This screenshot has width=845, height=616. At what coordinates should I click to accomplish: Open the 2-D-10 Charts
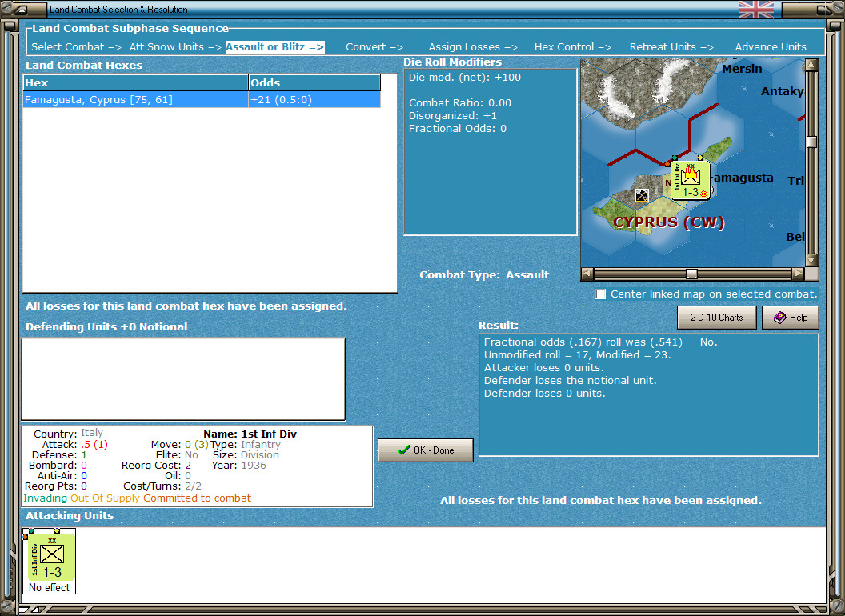pyautogui.click(x=716, y=318)
